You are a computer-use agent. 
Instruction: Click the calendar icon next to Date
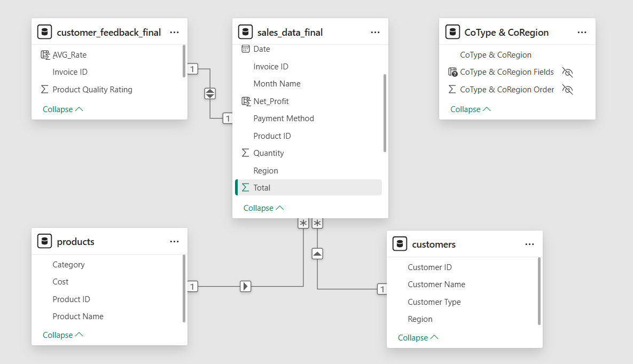coord(245,49)
